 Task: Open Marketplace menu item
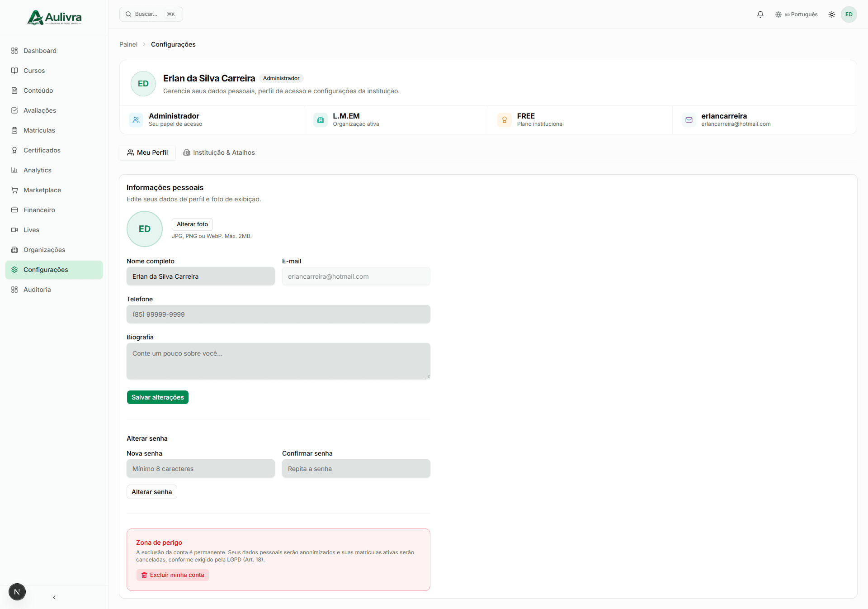(54, 190)
